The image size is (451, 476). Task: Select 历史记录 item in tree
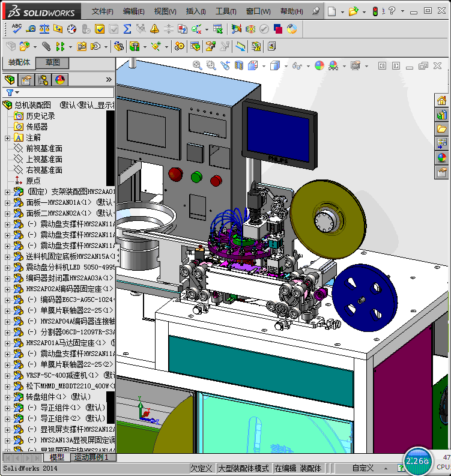[40, 116]
